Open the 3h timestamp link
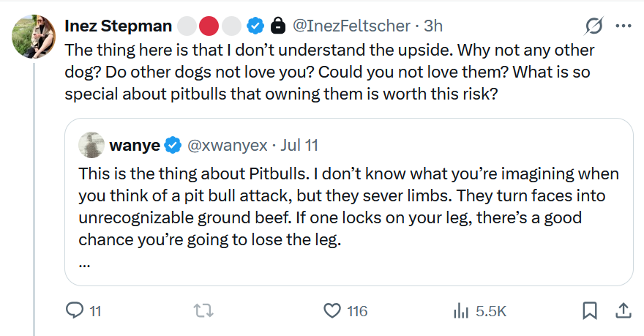 pos(433,26)
